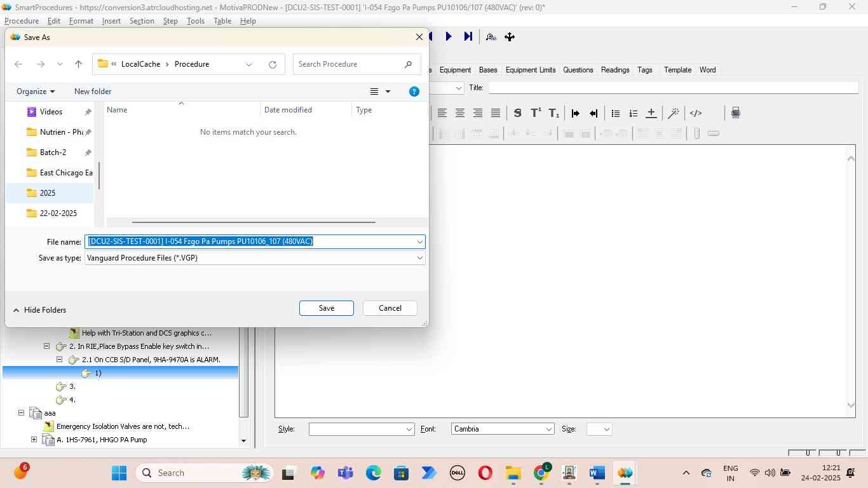Apply superscript formatting icon

[536, 113]
